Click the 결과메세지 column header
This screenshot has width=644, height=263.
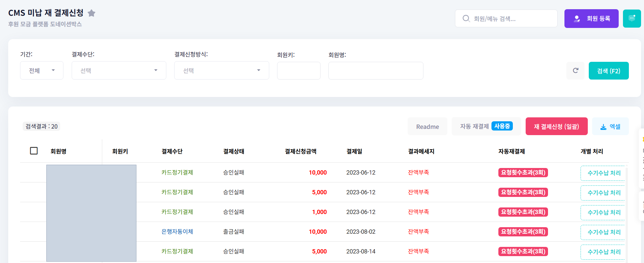(421, 151)
